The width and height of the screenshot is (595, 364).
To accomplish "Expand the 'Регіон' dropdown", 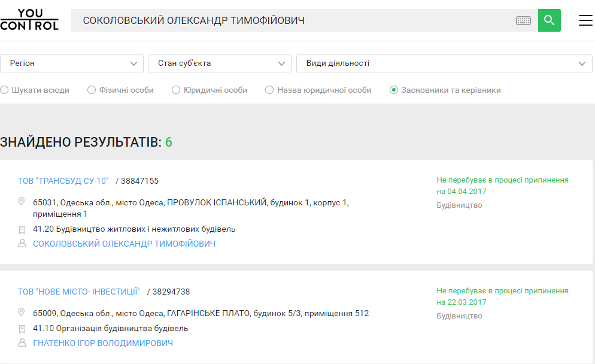I will 72,63.
